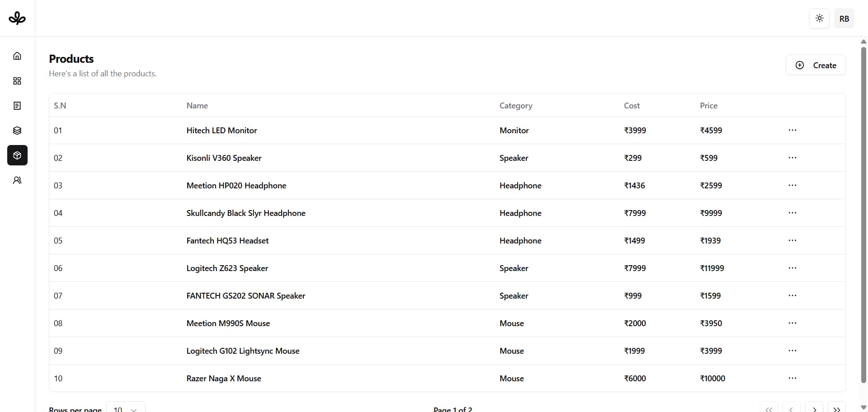Viewport: 868px width, 412px height.
Task: Click the ₹3950 price cell
Action: (x=711, y=323)
